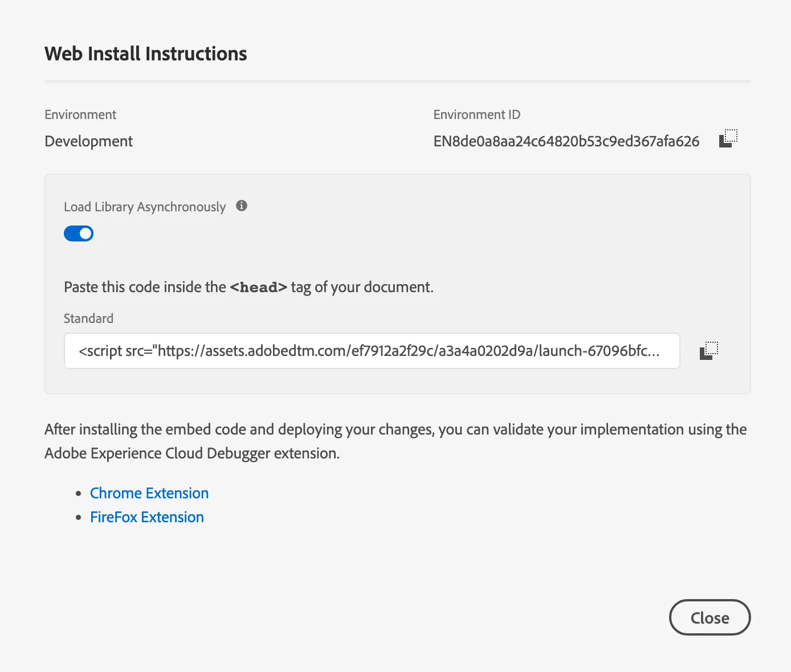791x672 pixels.
Task: Click the Environment ID value EN8de0a8aa24c...
Action: (x=566, y=141)
